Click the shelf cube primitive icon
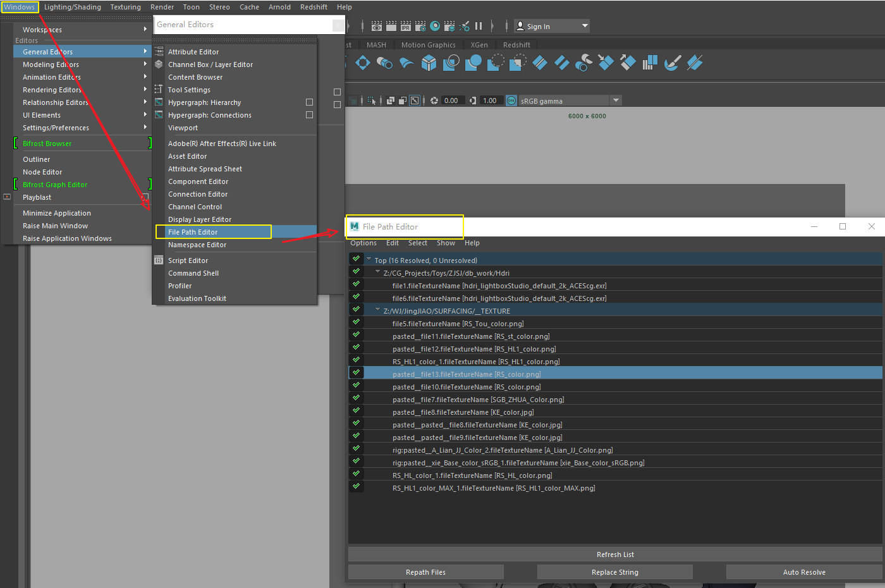885x588 pixels. (429, 63)
